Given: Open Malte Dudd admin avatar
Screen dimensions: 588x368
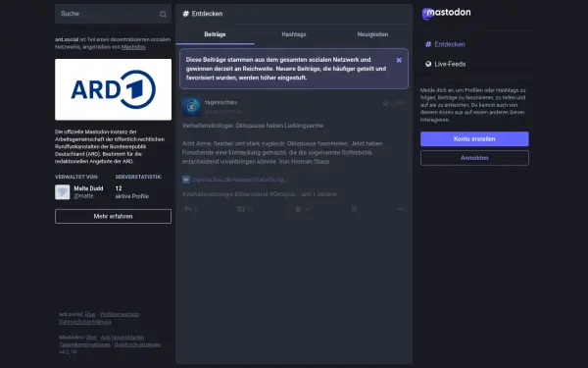Looking at the screenshot, I should click(63, 192).
